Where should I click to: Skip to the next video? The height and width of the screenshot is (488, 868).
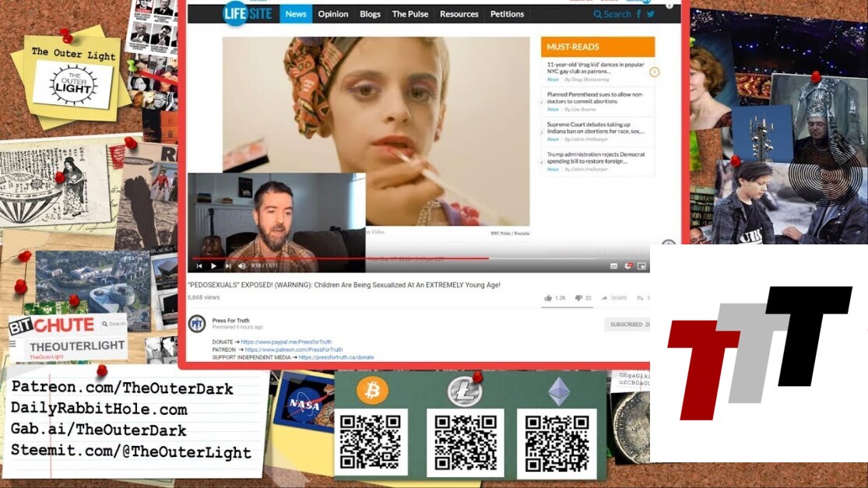point(227,266)
